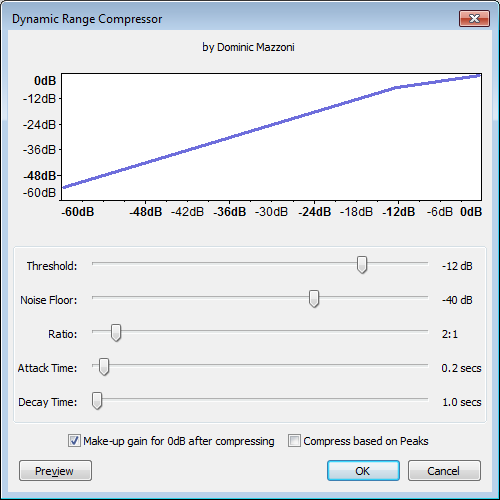Click the Ratio slider handle

(x=116, y=333)
